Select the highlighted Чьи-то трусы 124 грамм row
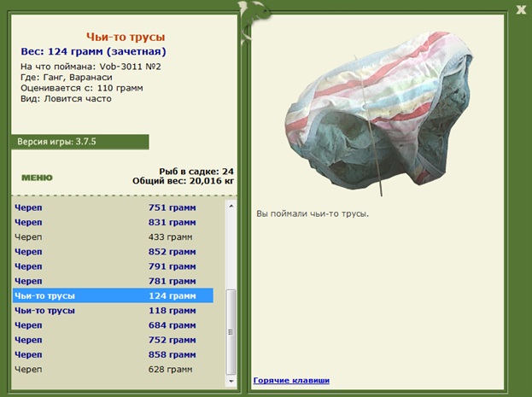 point(113,295)
